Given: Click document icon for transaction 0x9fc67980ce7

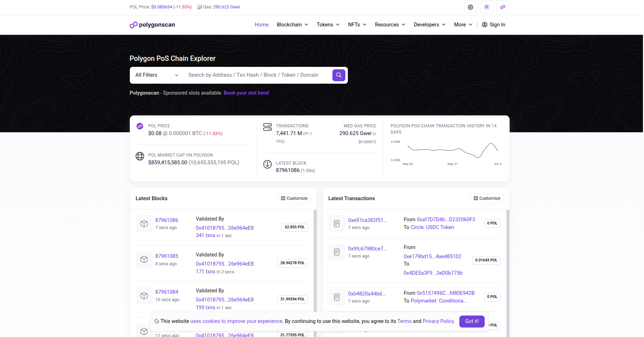Looking at the screenshot, I should (337, 252).
